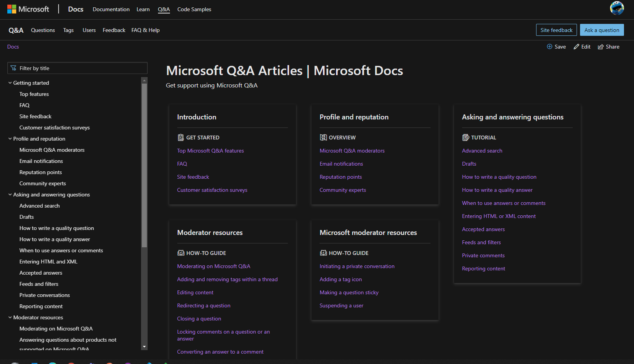Click the Edit pencil icon
This screenshot has width=634, height=364.
(x=577, y=47)
